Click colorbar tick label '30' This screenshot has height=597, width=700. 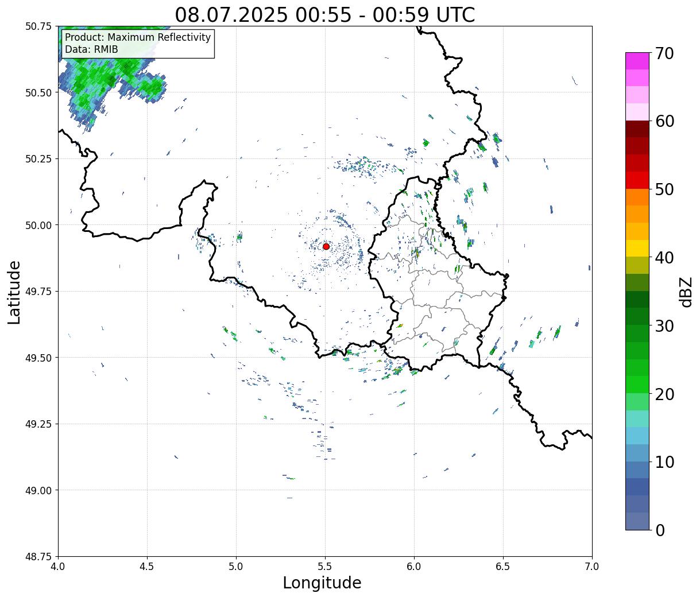(x=664, y=326)
